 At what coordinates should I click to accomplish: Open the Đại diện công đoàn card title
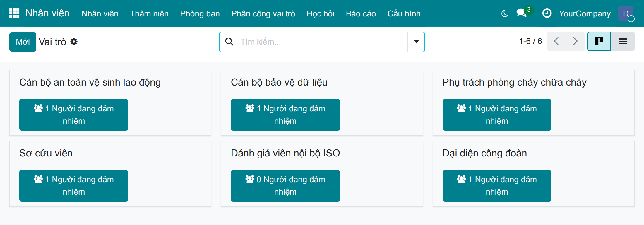[x=484, y=153]
